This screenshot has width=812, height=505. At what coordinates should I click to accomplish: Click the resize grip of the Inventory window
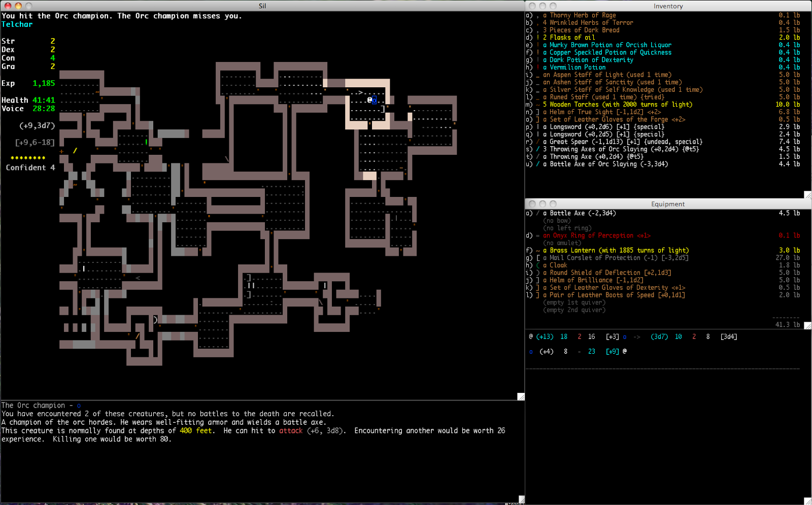(x=808, y=195)
